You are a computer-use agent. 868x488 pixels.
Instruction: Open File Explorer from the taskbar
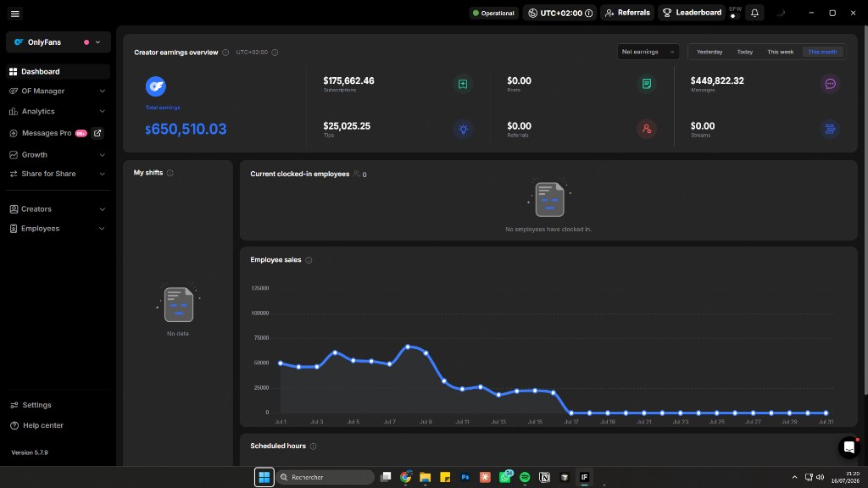coord(426,477)
